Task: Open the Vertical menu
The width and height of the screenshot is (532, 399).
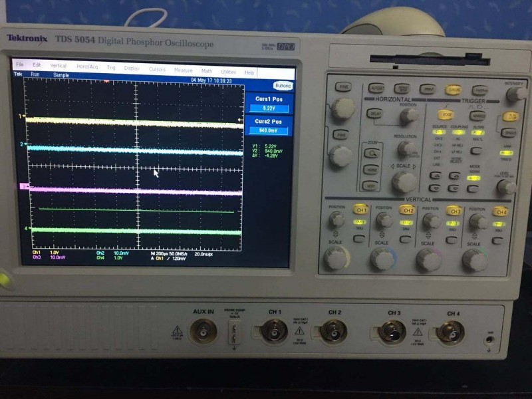Action: click(x=59, y=65)
